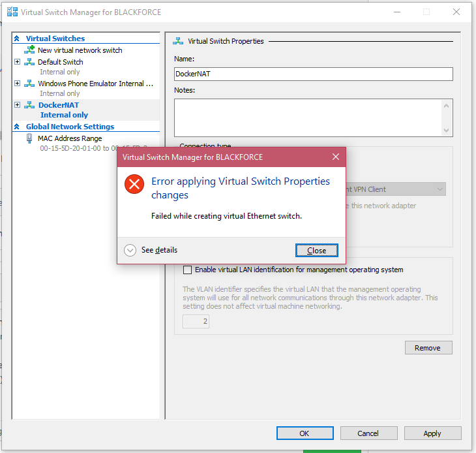Click the Cancel button

tap(368, 433)
